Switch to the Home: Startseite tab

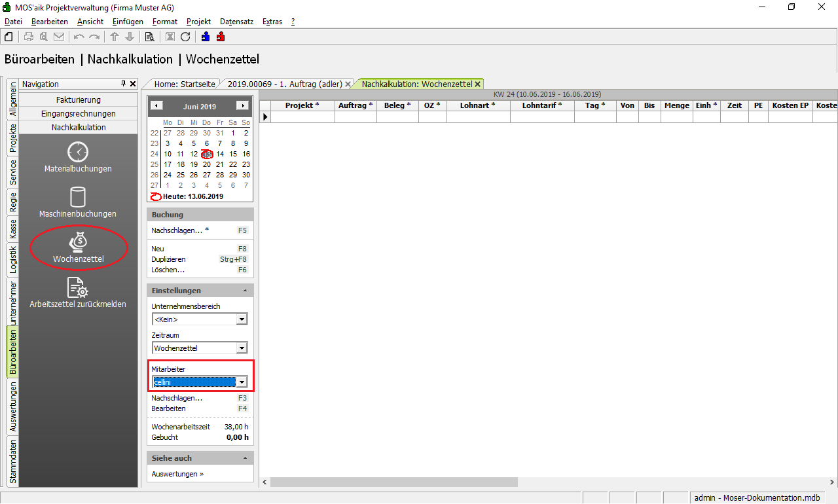tap(183, 84)
